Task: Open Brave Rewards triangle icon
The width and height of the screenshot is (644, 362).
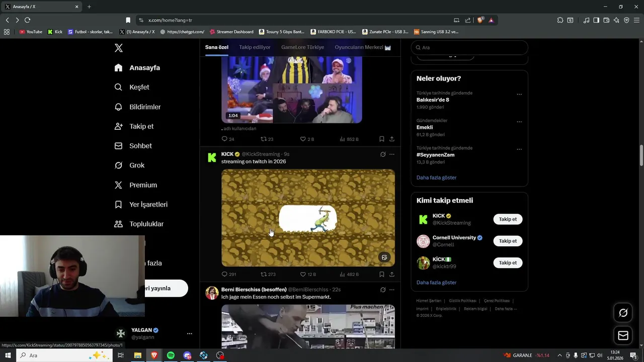Action: (491, 20)
